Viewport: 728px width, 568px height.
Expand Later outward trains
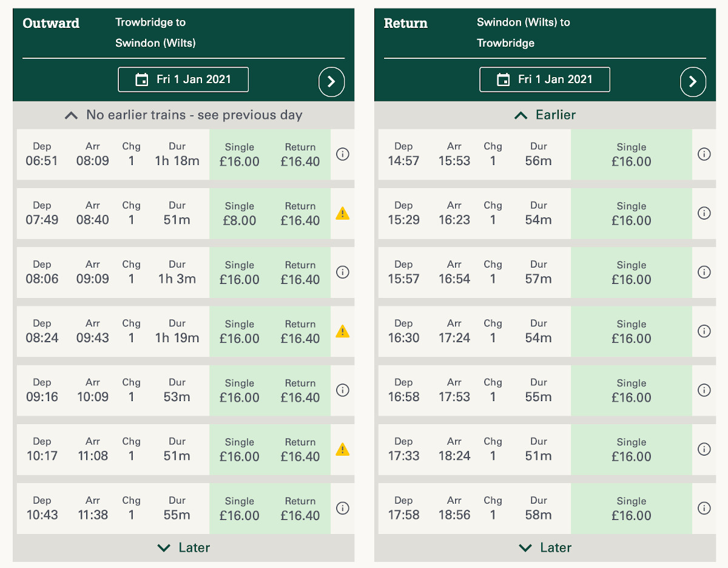pos(184,547)
